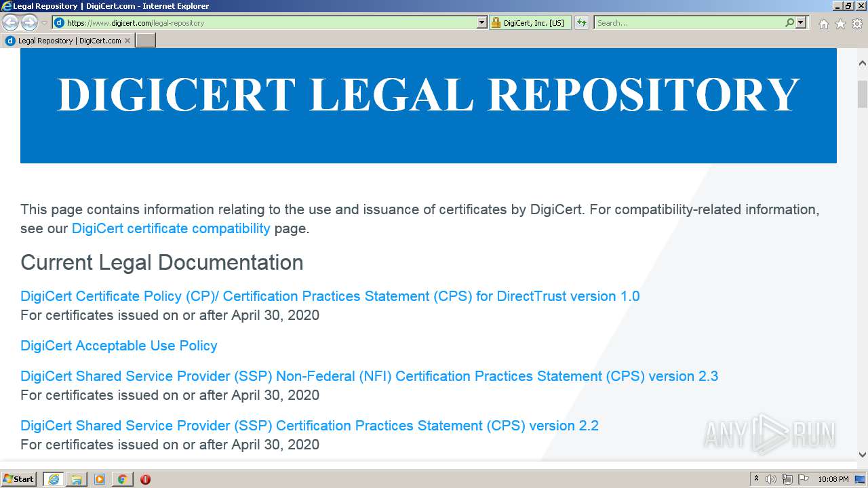The width and height of the screenshot is (868, 488).
Task: Refresh the page with the reload icon
Action: 582,23
